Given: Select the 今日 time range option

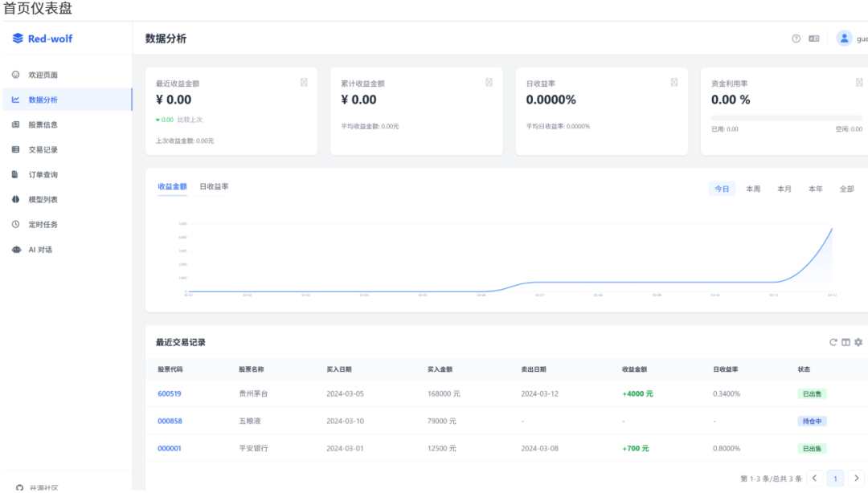Looking at the screenshot, I should pos(722,189).
